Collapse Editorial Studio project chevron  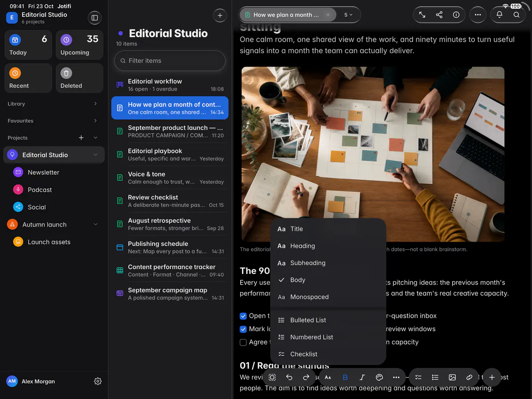click(x=95, y=155)
